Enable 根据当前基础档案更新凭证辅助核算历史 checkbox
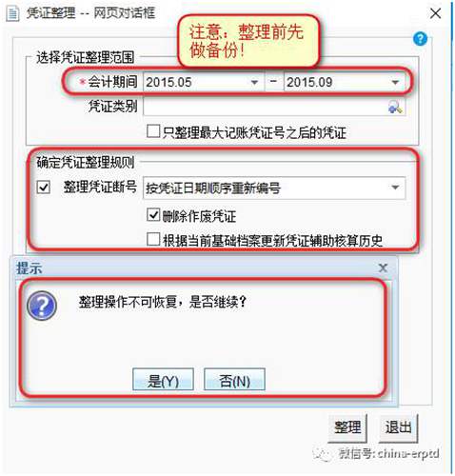 [153, 240]
